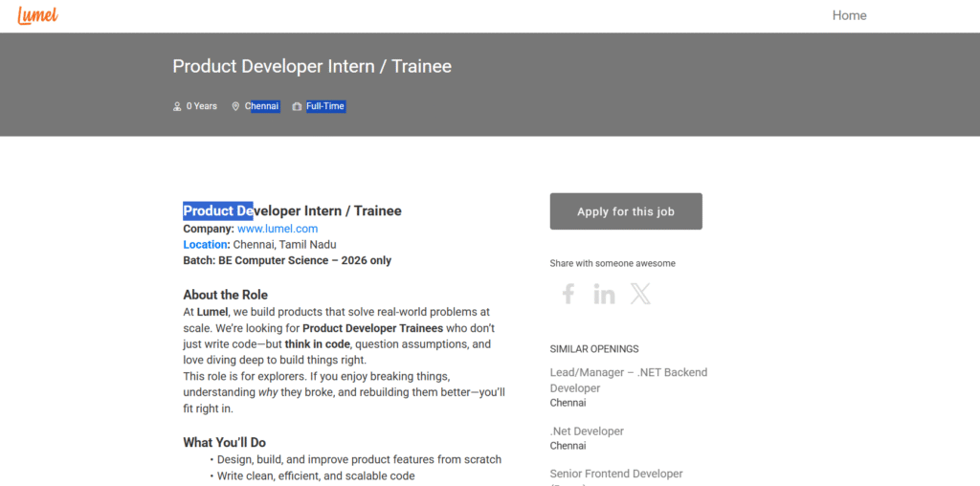The height and width of the screenshot is (486, 980).
Task: Click the highlighted Full-Time label
Action: (325, 106)
